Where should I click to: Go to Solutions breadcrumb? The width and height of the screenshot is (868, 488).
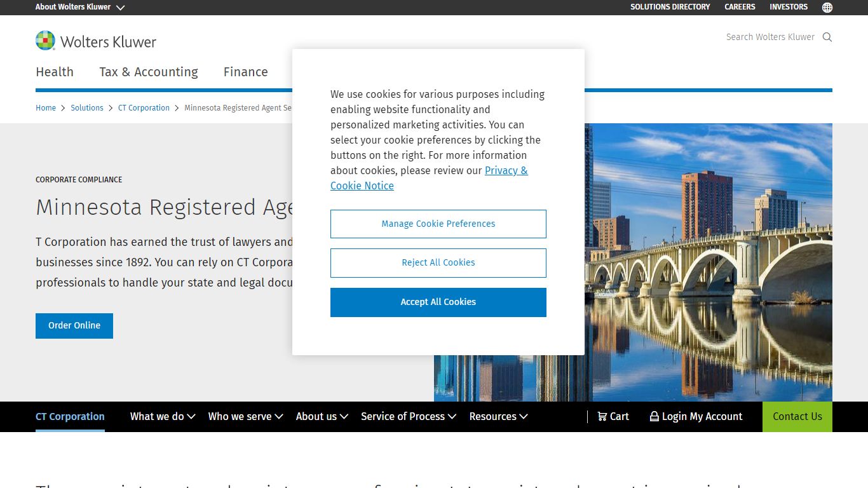pyautogui.click(x=87, y=108)
